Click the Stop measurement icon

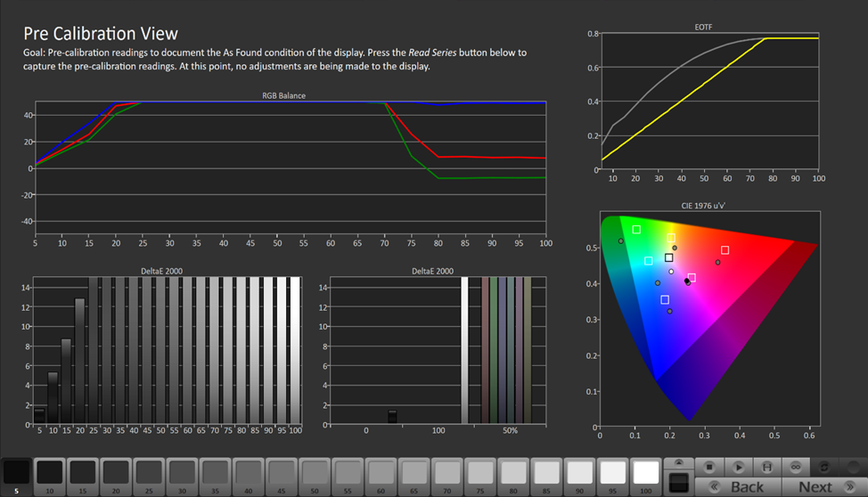[709, 467]
